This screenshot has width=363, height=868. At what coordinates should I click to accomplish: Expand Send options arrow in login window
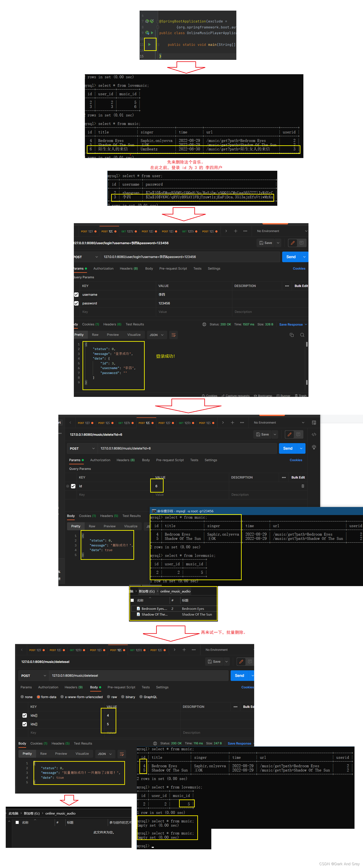[304, 257]
